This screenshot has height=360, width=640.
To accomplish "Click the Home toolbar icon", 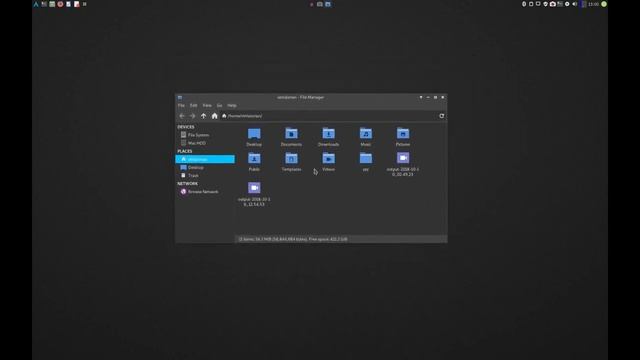I will click(214, 116).
